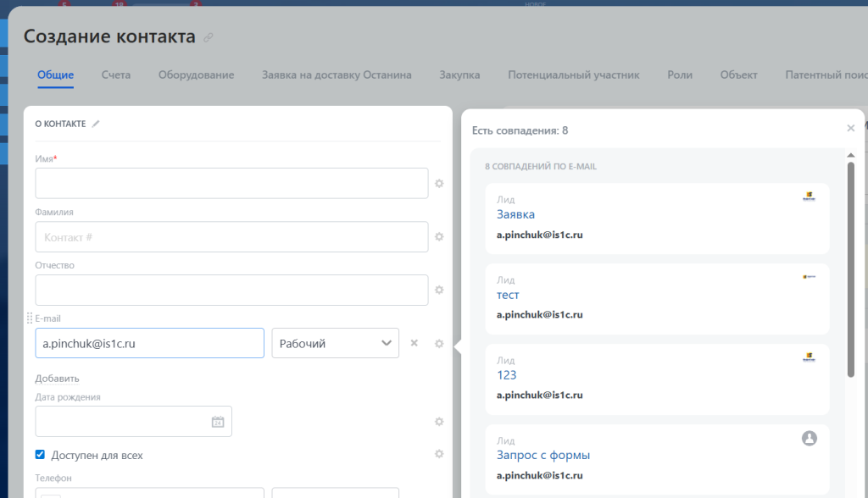Switch to the Счета tab

[116, 75]
